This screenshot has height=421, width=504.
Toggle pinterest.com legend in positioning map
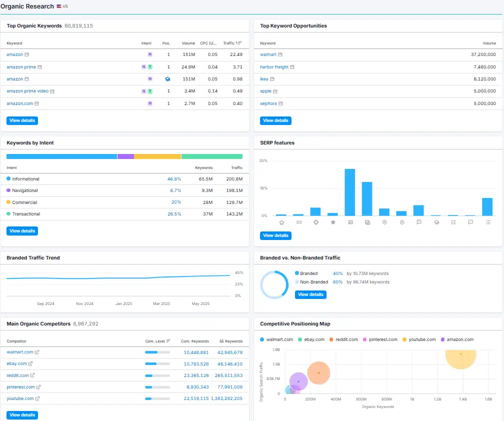pos(380,339)
